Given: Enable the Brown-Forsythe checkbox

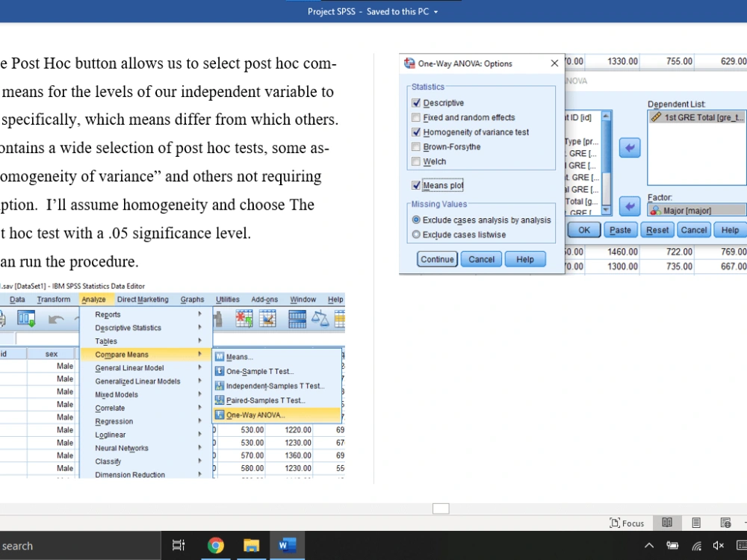Looking at the screenshot, I should 416,147.
